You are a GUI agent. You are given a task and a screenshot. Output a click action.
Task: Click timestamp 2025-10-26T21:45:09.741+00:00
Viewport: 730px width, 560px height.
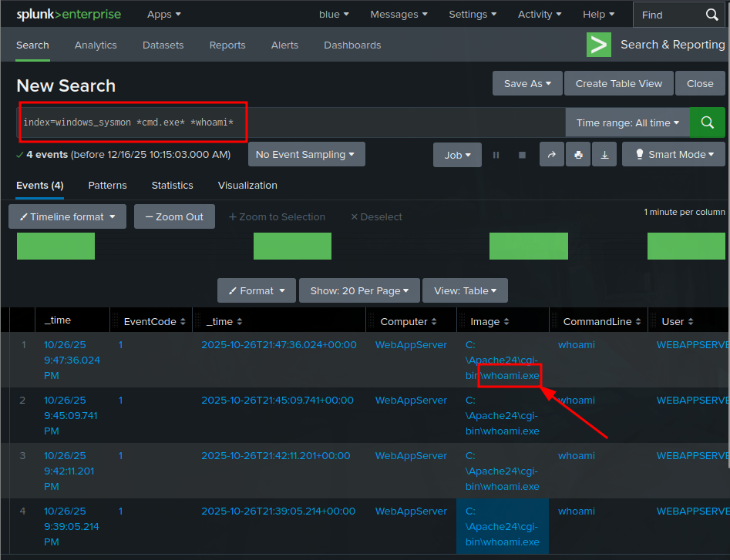click(x=278, y=400)
